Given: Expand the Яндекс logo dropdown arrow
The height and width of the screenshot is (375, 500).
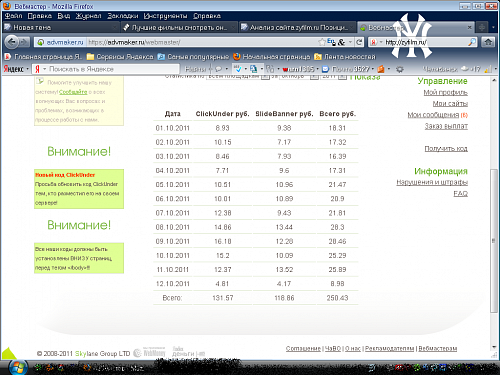Looking at the screenshot, I should tap(28, 69).
